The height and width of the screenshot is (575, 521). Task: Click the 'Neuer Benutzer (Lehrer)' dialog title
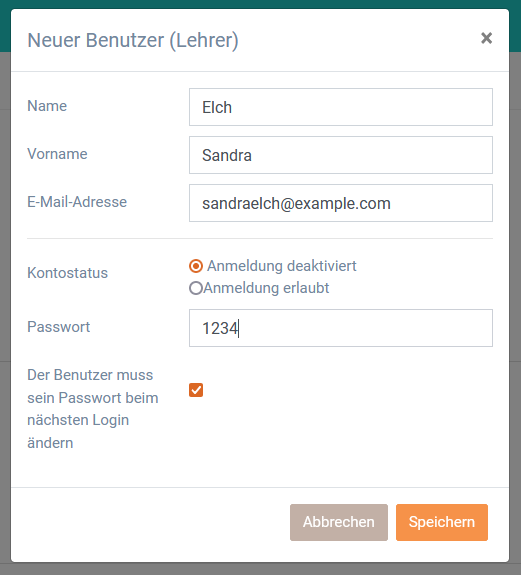pos(133,40)
